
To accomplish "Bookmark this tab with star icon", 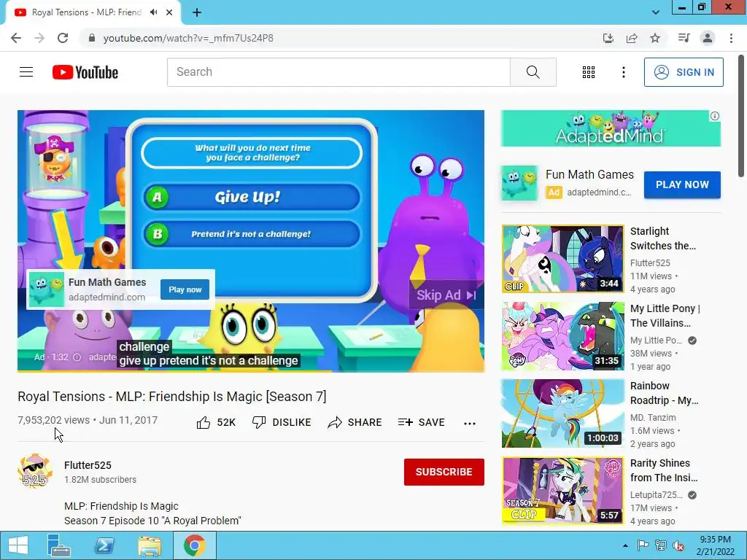I will click(655, 38).
